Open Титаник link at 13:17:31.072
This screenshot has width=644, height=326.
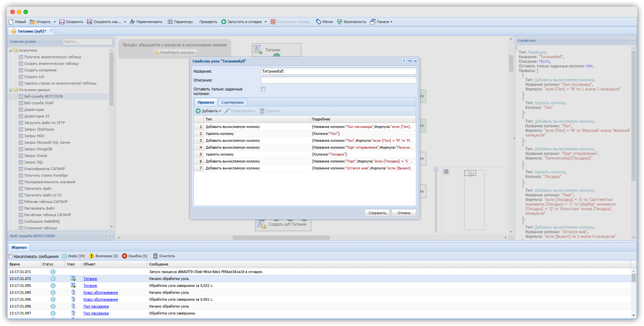[x=90, y=279]
